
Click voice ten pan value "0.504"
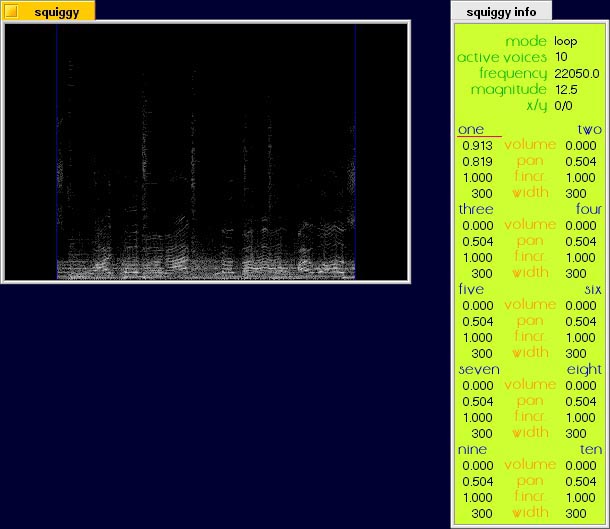point(581,482)
